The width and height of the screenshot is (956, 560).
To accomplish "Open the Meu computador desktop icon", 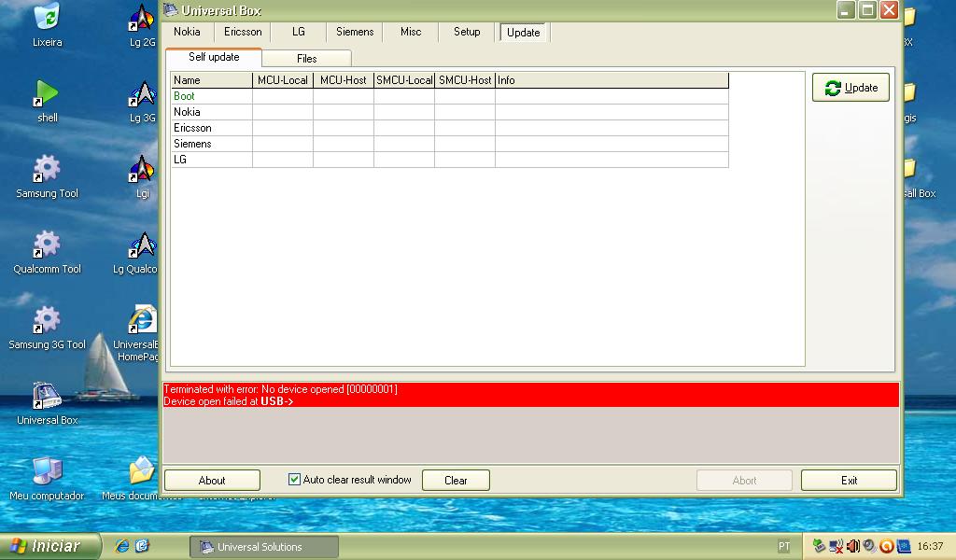I will tap(47, 472).
